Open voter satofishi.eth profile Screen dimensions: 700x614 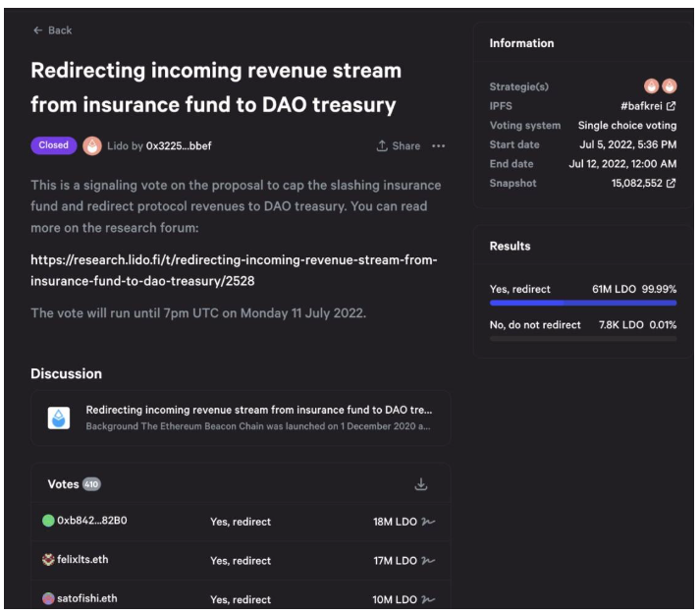(87, 598)
